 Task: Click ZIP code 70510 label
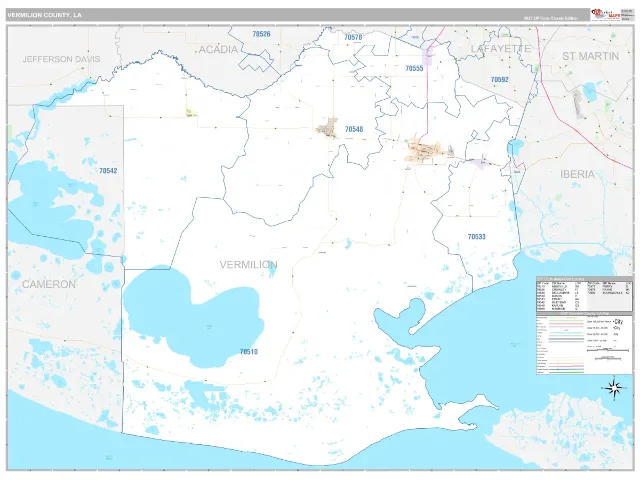click(249, 351)
